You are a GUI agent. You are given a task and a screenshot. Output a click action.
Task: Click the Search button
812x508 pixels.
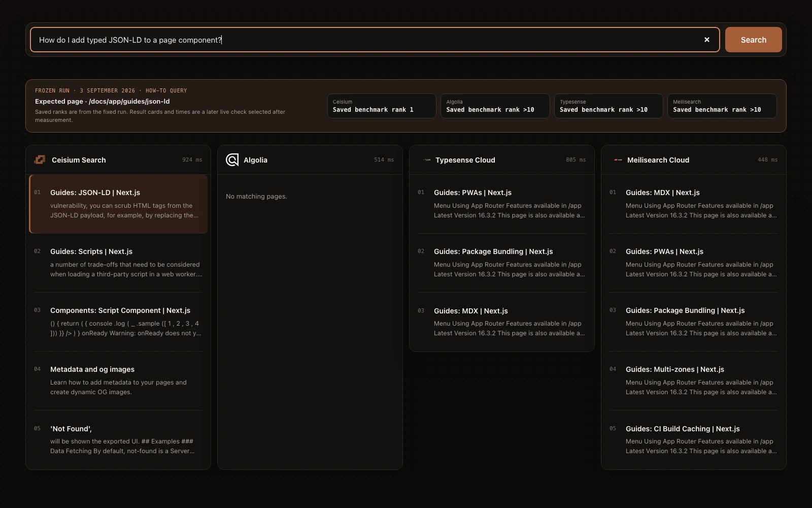pyautogui.click(x=753, y=40)
